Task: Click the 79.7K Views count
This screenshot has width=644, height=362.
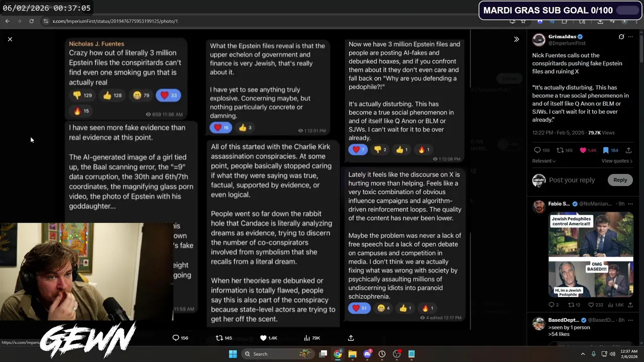Action: click(x=601, y=133)
